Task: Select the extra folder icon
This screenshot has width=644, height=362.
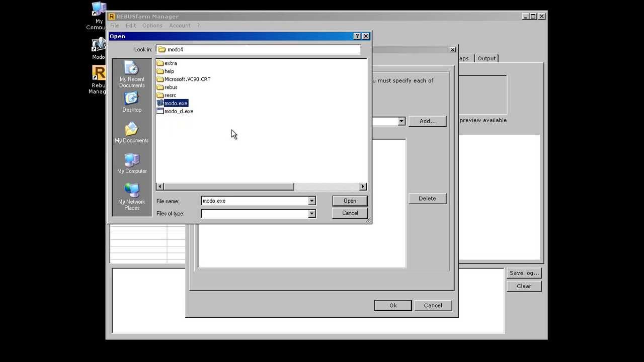Action: pyautogui.click(x=160, y=63)
